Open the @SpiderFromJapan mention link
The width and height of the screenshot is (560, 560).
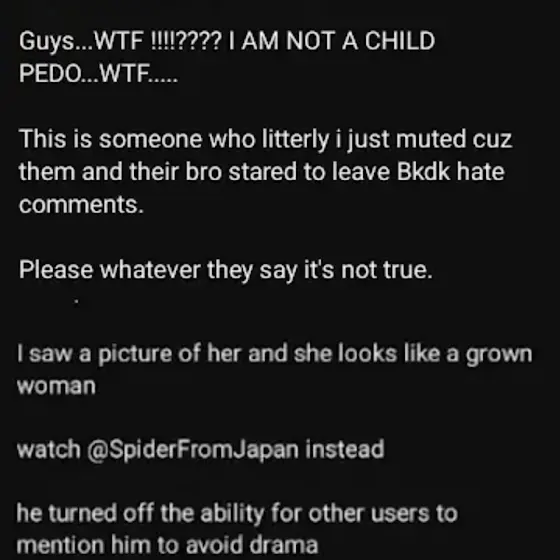point(192,450)
